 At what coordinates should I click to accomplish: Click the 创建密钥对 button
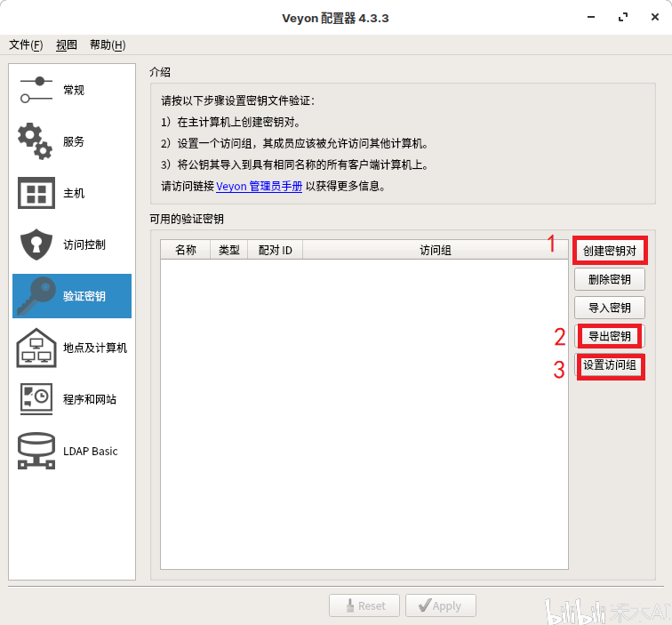point(610,251)
